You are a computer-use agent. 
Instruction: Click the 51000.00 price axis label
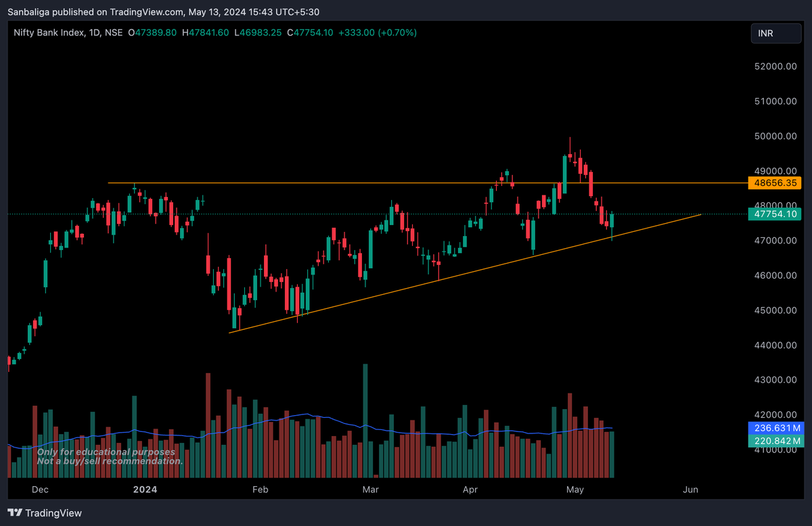coord(775,101)
